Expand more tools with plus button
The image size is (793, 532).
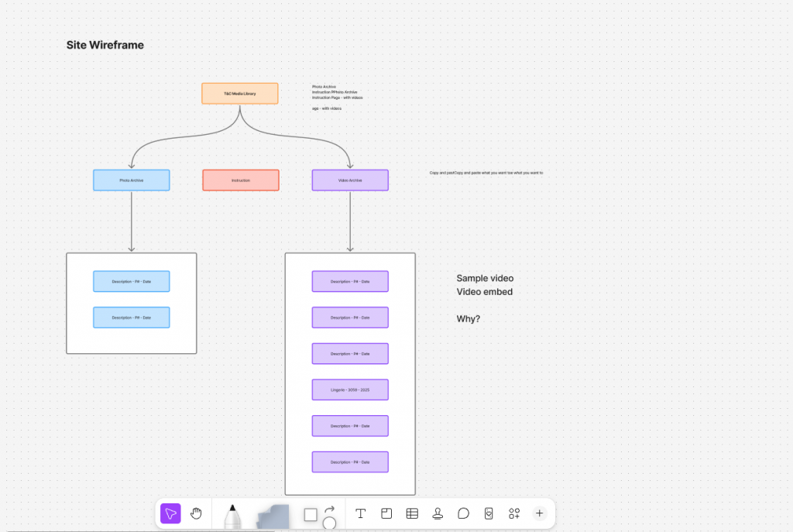[540, 513]
